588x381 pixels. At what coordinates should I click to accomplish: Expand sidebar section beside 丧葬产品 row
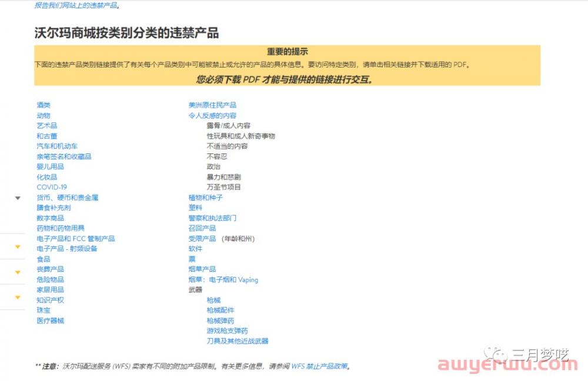18,272
